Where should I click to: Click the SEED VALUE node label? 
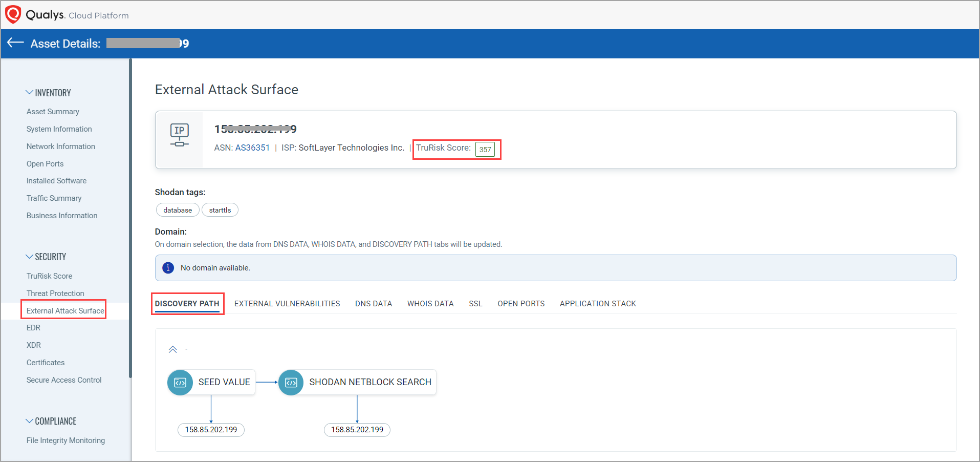[x=224, y=382]
